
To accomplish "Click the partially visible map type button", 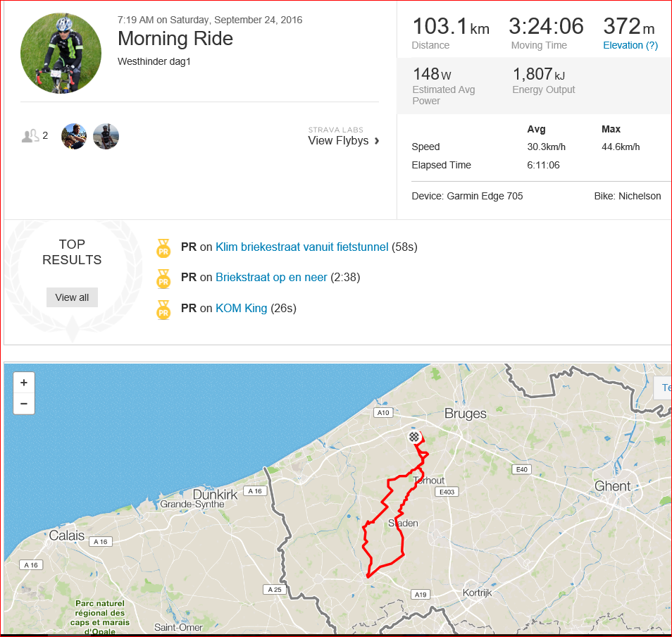I will click(x=663, y=388).
